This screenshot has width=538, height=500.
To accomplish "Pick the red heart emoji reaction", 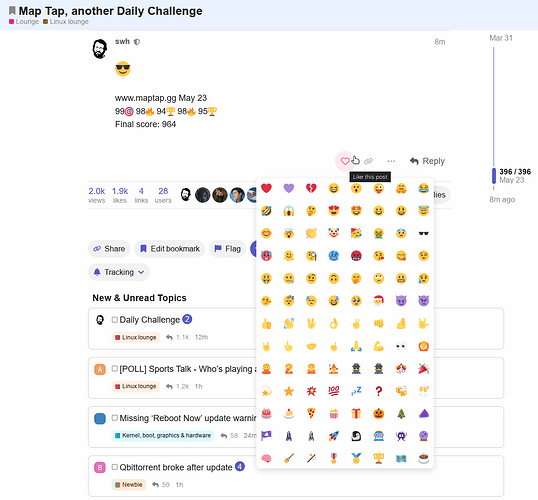I will tap(266, 188).
